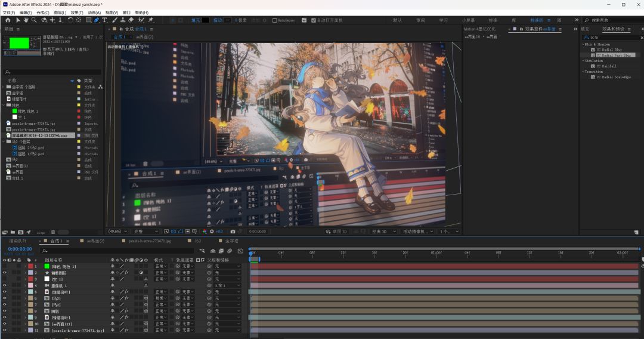Select the Pen tool in toolbar
The height and width of the screenshot is (339, 644).
point(97,20)
